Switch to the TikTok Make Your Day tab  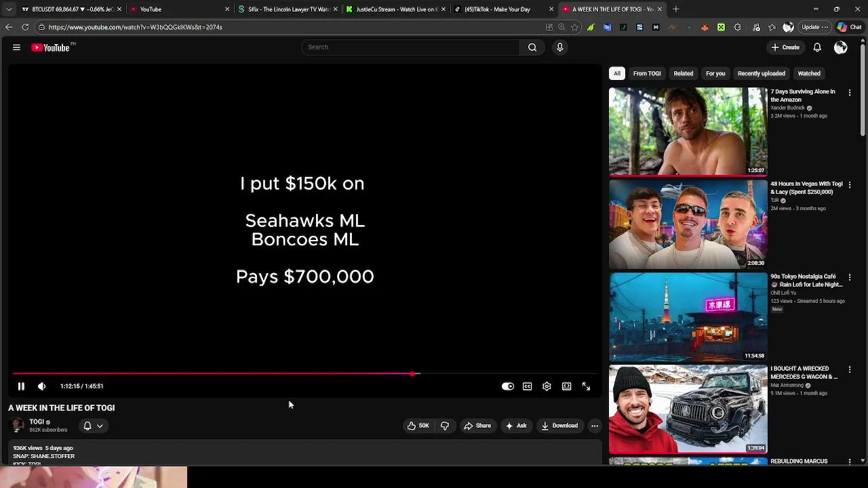(x=504, y=9)
